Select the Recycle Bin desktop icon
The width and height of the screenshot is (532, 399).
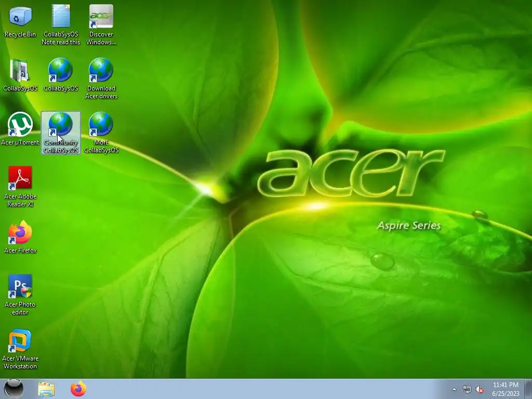coord(20,21)
